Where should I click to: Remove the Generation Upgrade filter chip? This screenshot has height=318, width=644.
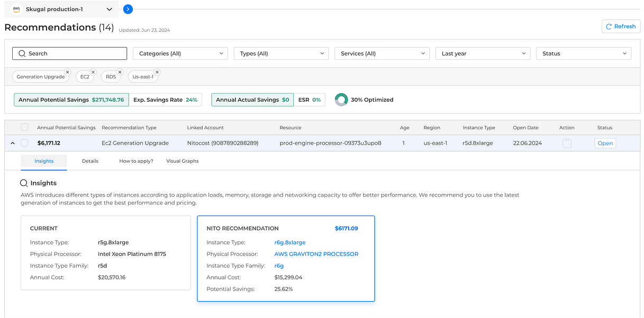(67, 72)
